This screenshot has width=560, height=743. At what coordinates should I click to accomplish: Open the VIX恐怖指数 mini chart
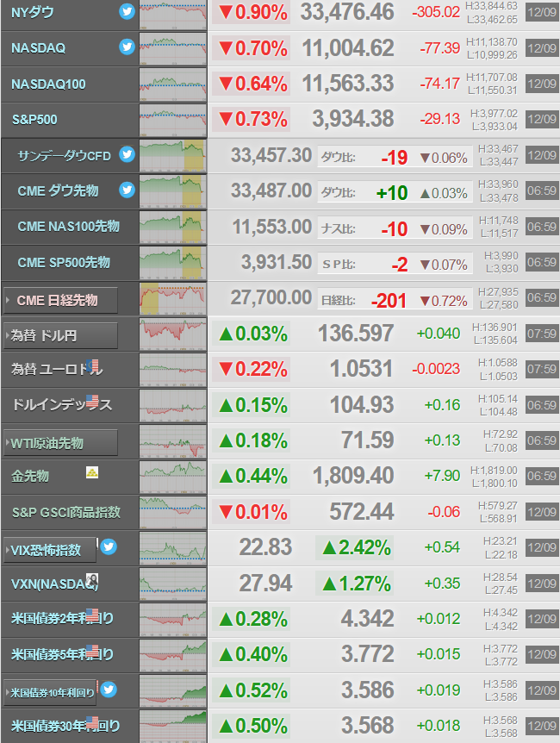coord(173,548)
